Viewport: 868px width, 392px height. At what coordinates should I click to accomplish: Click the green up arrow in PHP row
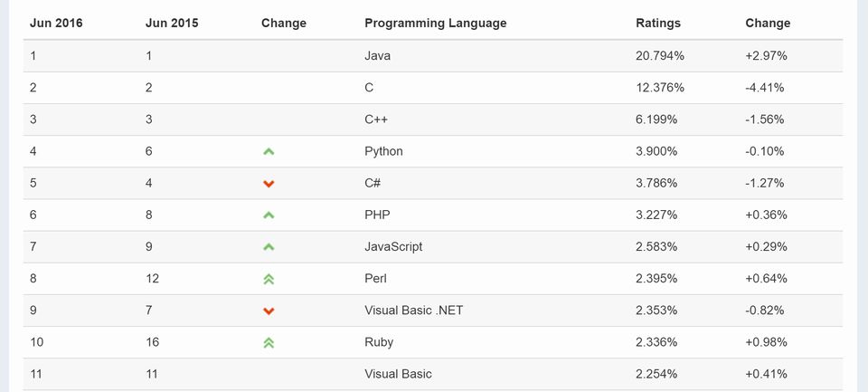click(269, 215)
